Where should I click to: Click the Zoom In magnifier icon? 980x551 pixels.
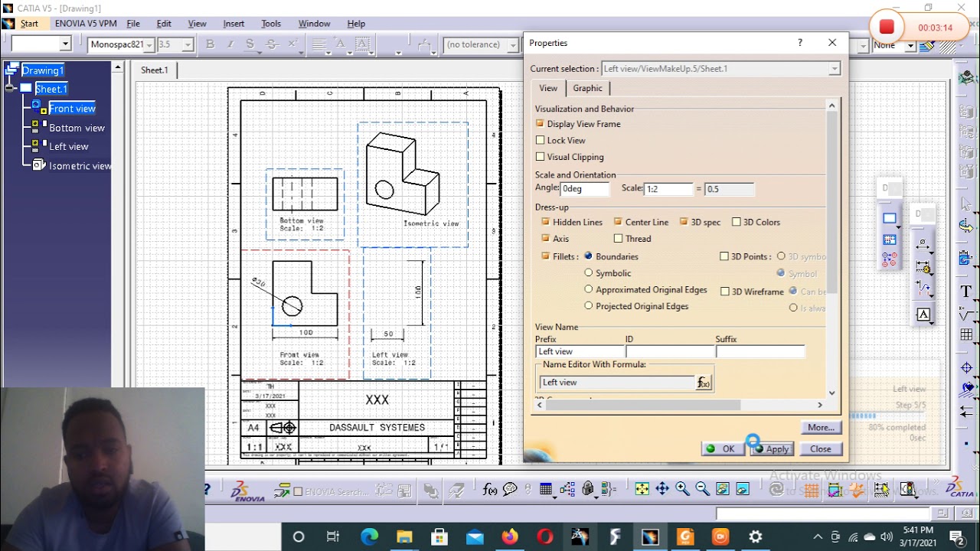(682, 490)
